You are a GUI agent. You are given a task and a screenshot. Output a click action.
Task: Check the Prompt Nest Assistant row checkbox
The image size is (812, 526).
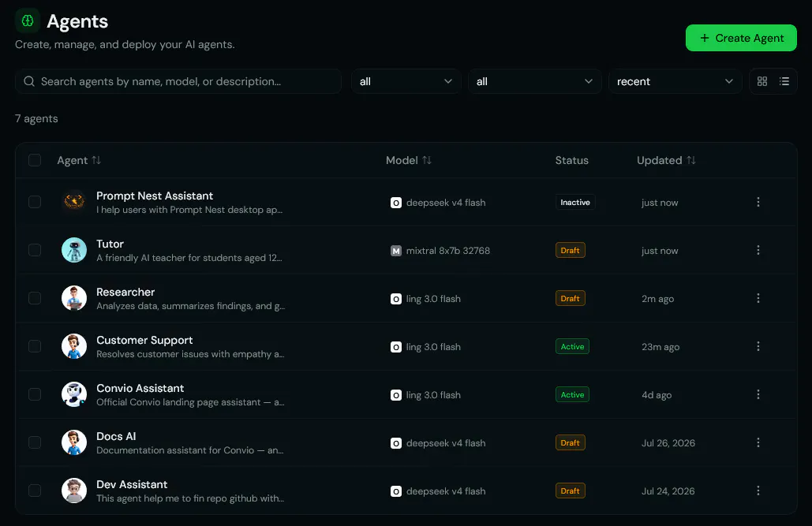pos(35,202)
